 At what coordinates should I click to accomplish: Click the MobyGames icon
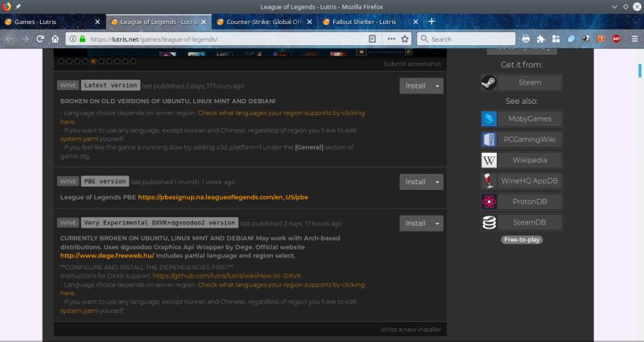489,118
